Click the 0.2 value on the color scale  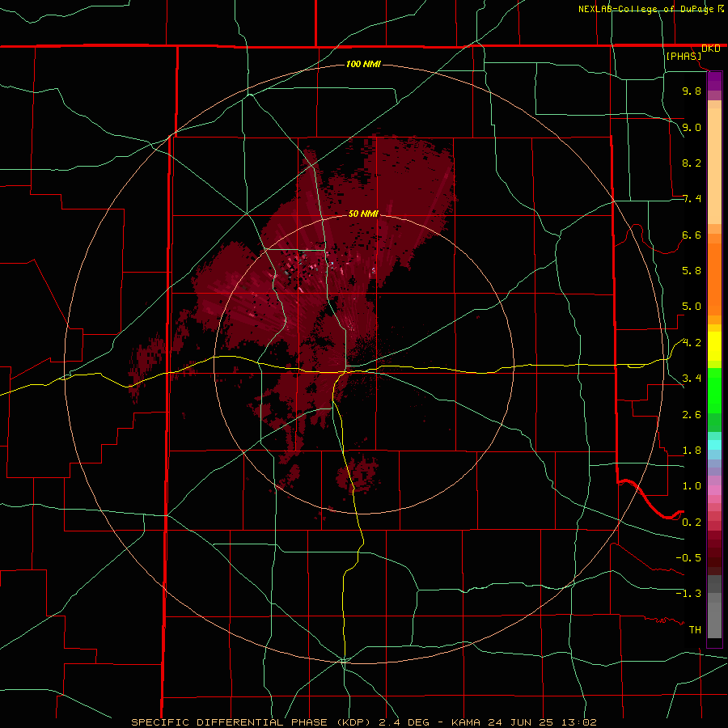(692, 523)
